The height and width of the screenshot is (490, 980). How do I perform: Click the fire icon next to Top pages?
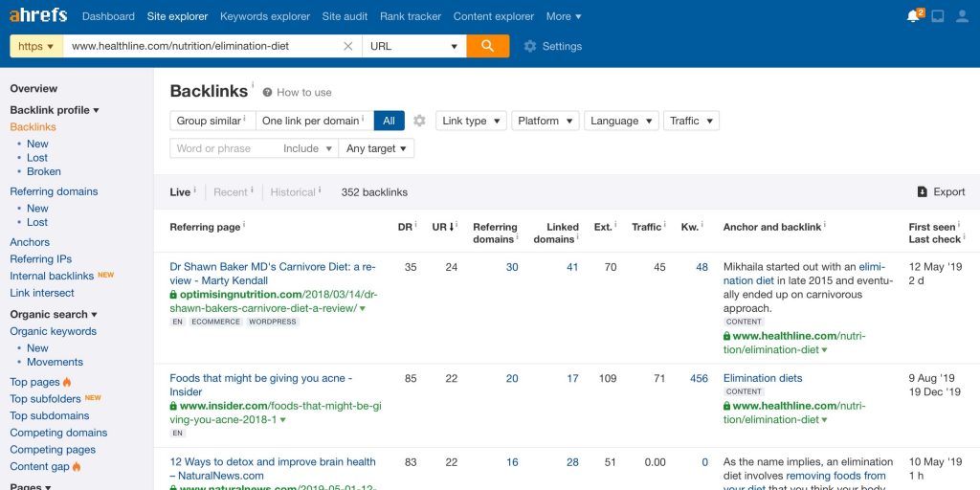pyautogui.click(x=67, y=382)
